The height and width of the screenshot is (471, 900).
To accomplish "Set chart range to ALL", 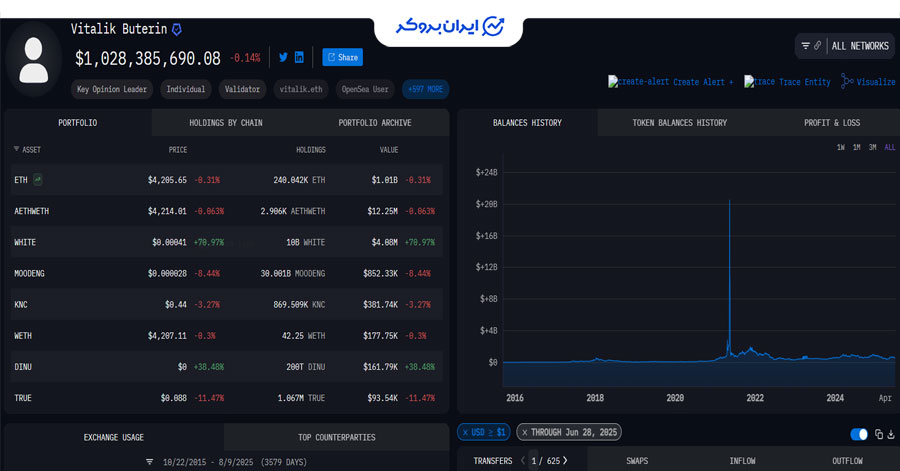I will click(x=890, y=147).
